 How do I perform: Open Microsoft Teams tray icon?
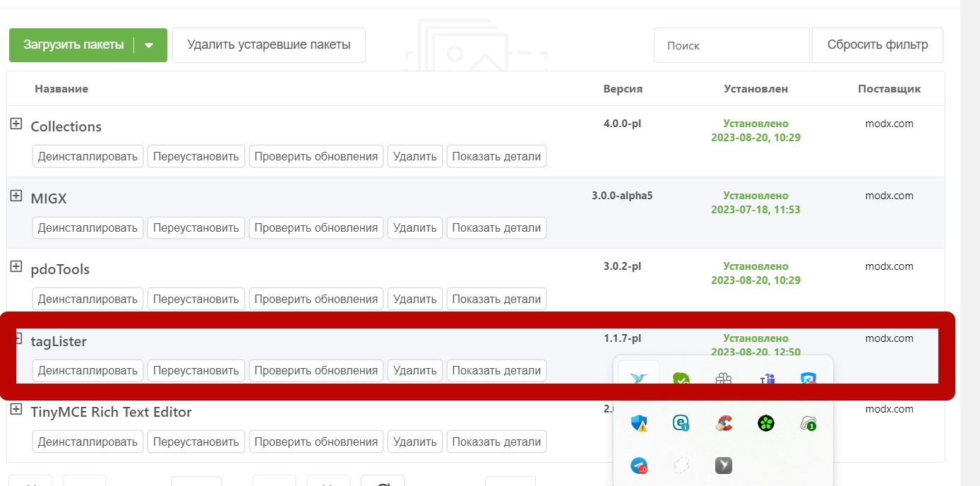tap(767, 380)
